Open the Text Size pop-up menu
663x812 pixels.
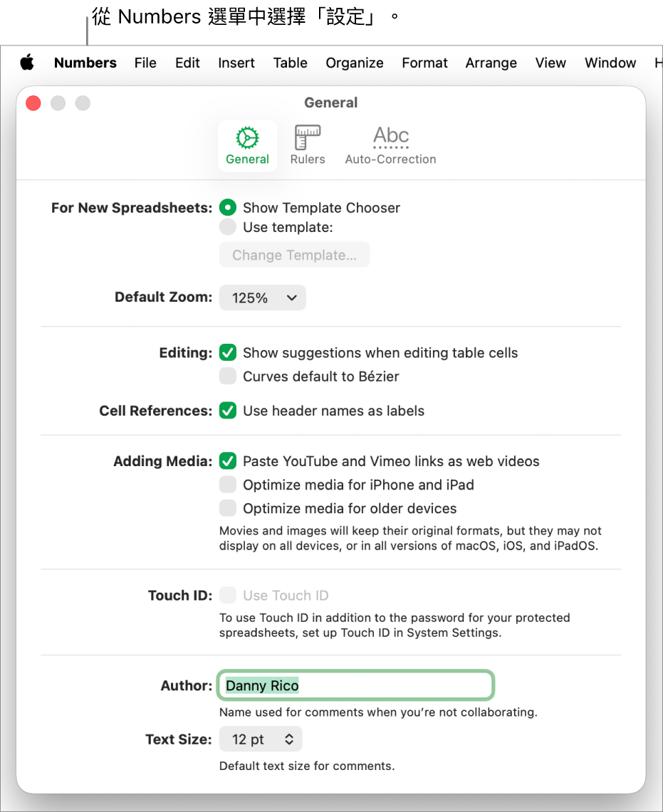coord(261,739)
